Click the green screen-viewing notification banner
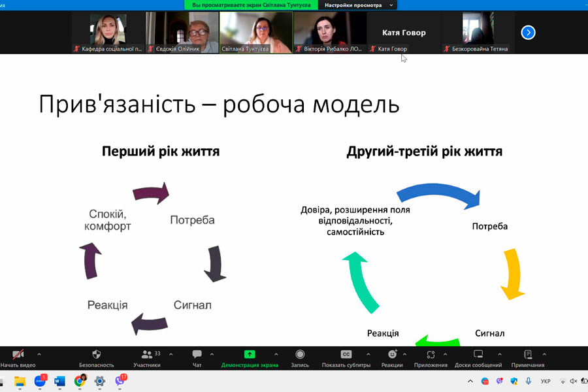The height and width of the screenshot is (392, 588). pyautogui.click(x=252, y=5)
